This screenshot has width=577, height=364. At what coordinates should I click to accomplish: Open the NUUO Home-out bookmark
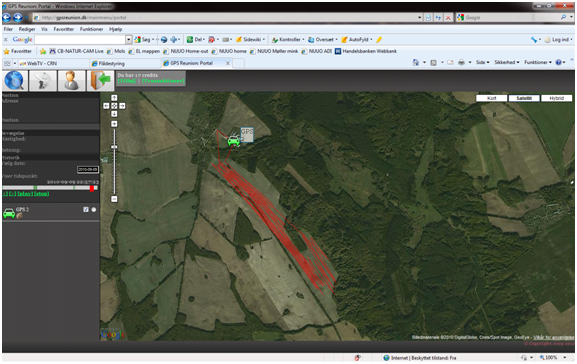tap(186, 51)
